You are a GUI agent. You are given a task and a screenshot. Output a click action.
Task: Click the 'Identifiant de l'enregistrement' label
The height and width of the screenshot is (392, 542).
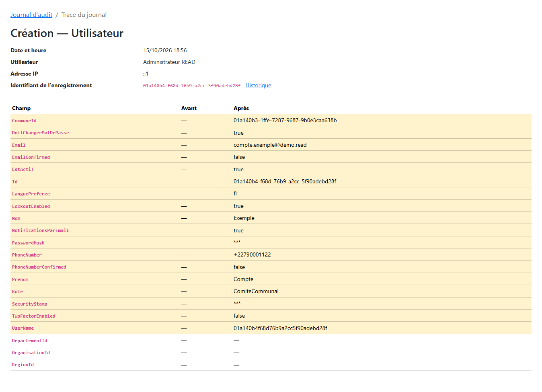click(x=51, y=85)
